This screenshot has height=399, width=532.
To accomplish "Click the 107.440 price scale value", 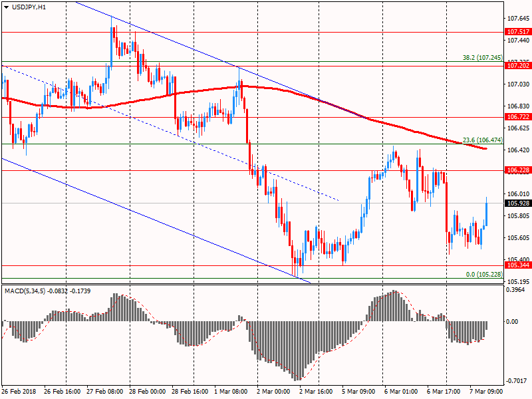I will click(x=518, y=41).
